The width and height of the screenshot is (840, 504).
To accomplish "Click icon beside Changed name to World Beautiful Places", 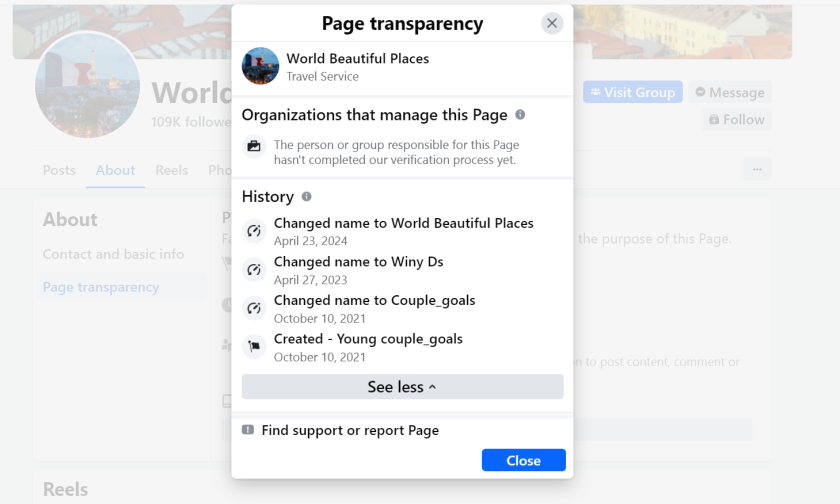I will click(x=254, y=231).
